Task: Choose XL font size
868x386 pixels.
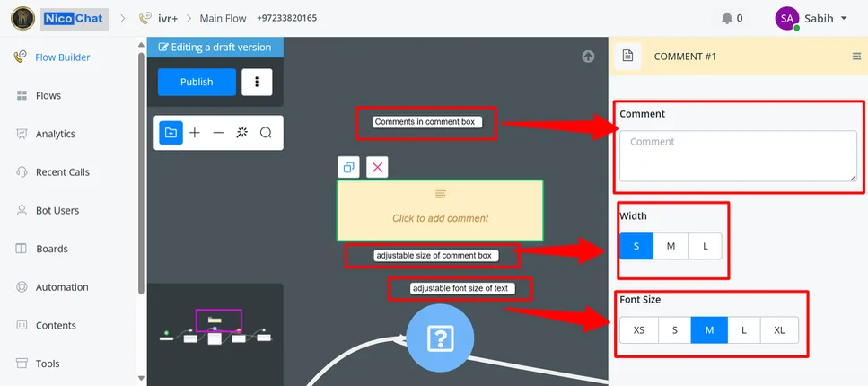Action: tap(779, 330)
